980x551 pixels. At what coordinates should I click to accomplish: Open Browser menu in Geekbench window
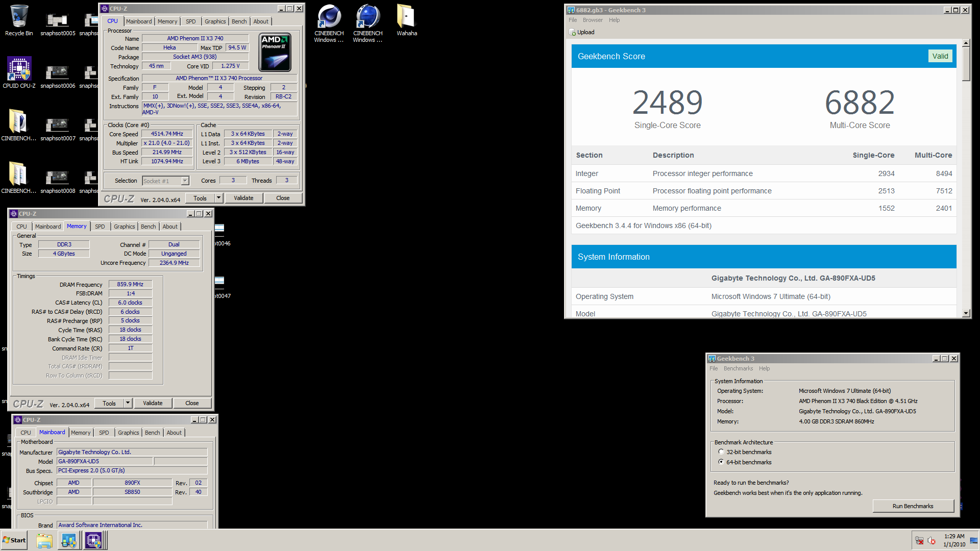[x=593, y=20]
